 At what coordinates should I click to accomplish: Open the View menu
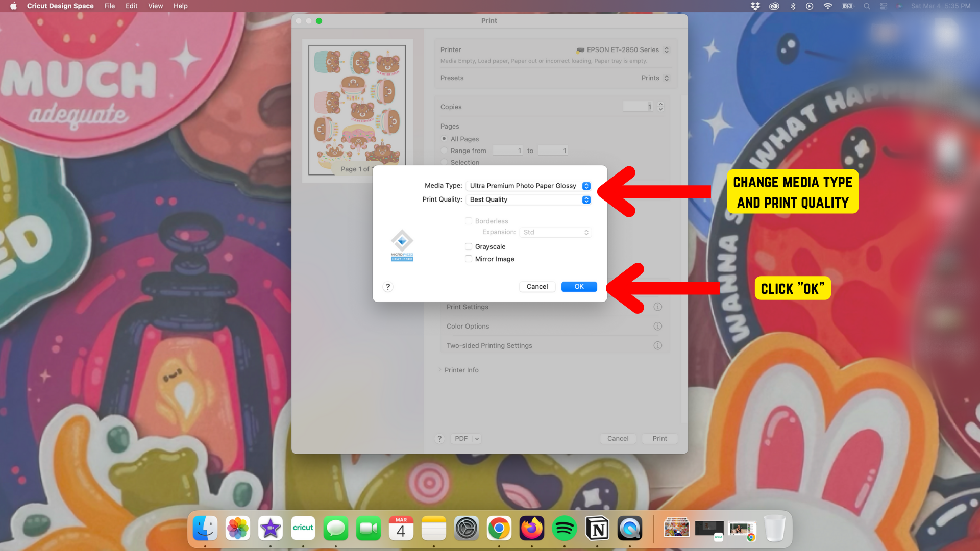click(155, 6)
